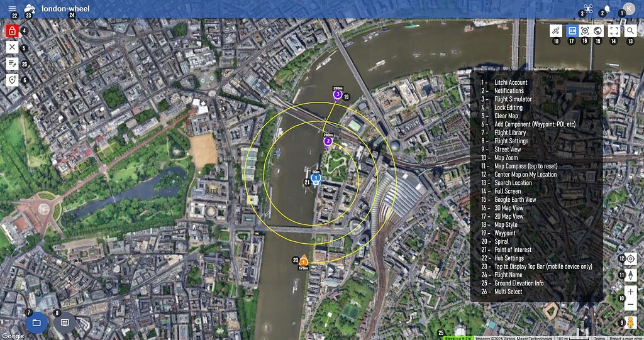The width and height of the screenshot is (644, 340).
Task: Open Google Earth View globe icon
Action: pos(598,31)
